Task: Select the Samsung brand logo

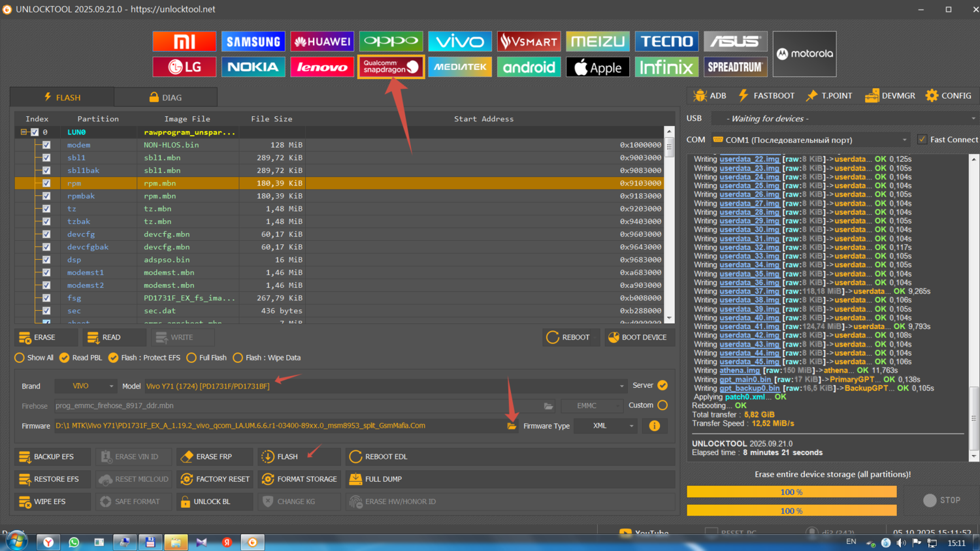Action: (x=253, y=42)
